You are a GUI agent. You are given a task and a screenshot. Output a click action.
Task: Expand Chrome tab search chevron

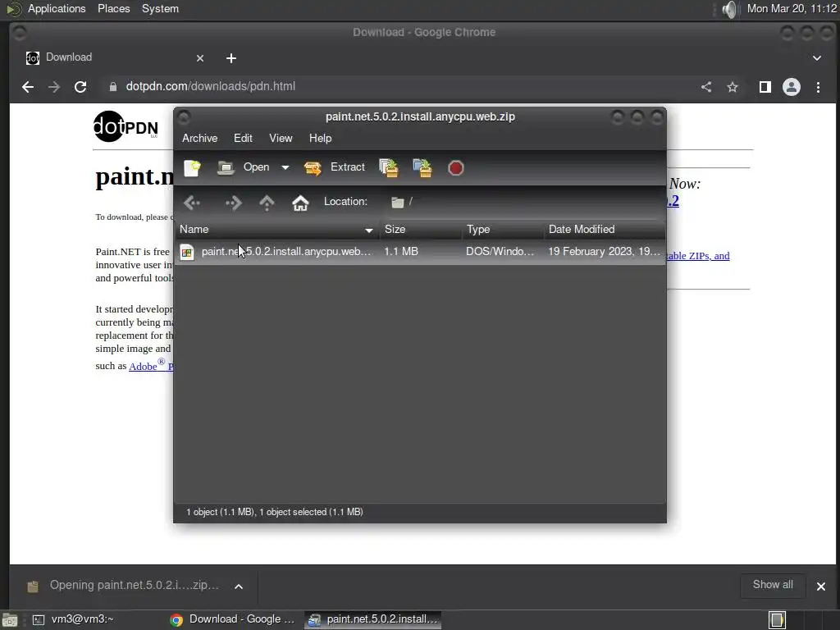tap(817, 58)
